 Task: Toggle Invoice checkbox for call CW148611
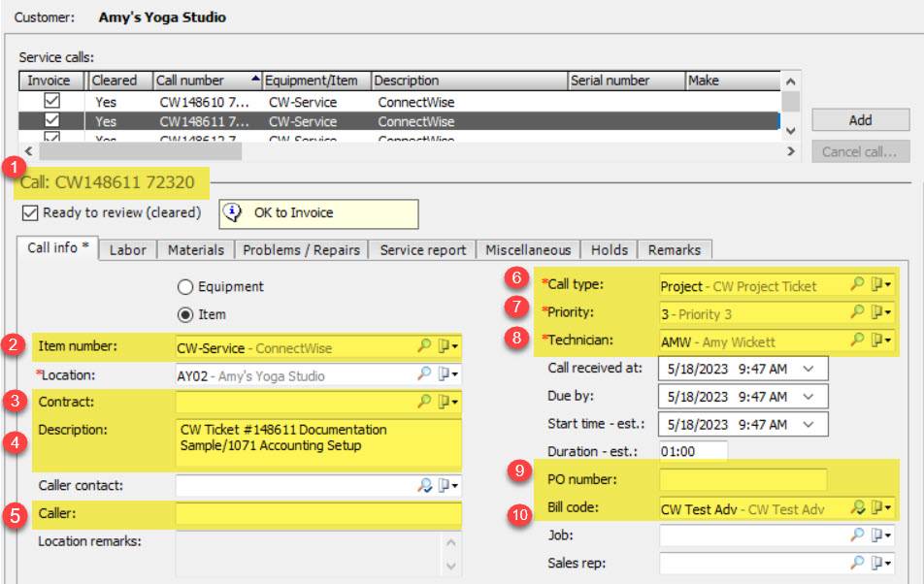point(51,120)
